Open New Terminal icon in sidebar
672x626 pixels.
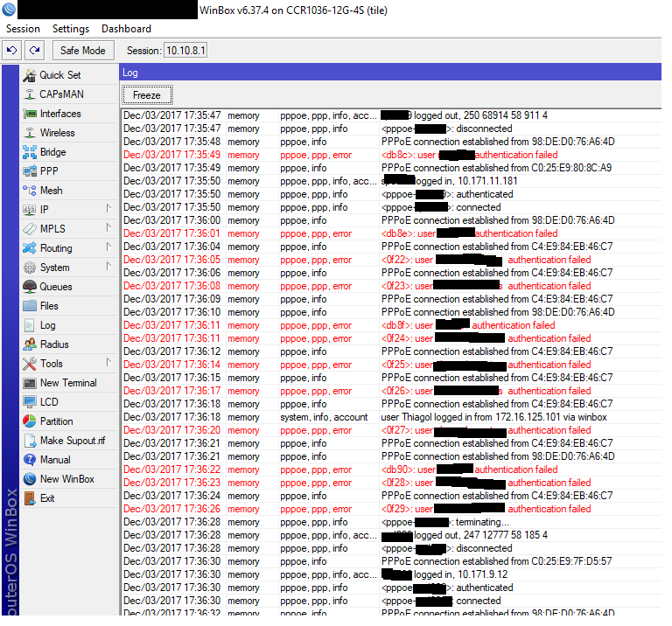(30, 383)
